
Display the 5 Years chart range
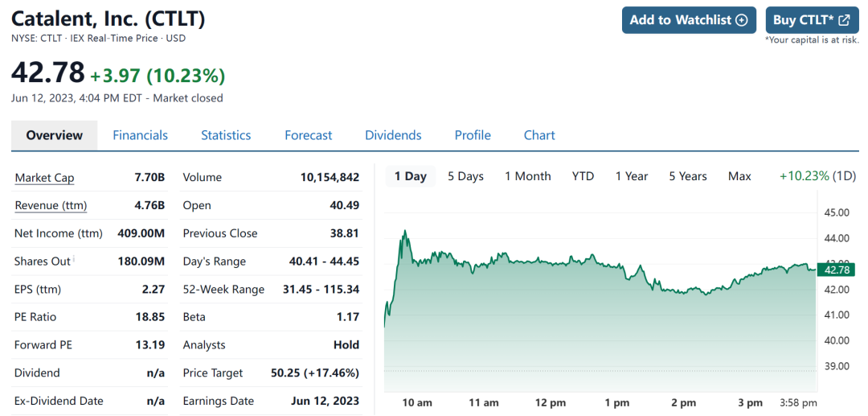(x=687, y=176)
